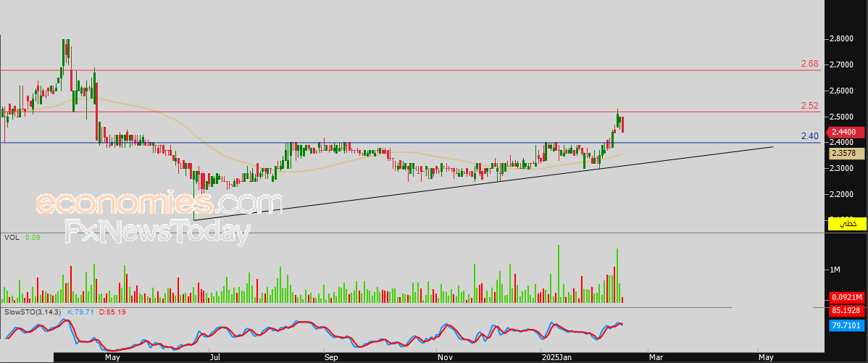
Task: Click the 2.6000 price axis label
Action: click(x=840, y=91)
